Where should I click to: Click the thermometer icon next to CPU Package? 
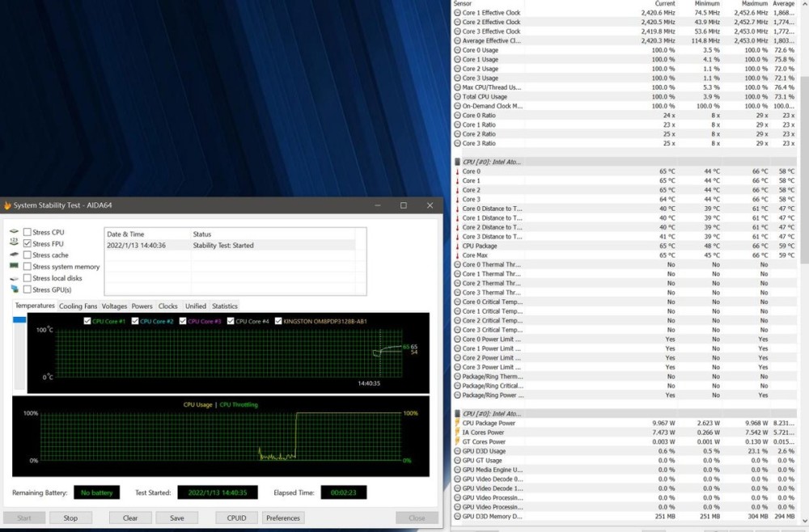(458, 246)
